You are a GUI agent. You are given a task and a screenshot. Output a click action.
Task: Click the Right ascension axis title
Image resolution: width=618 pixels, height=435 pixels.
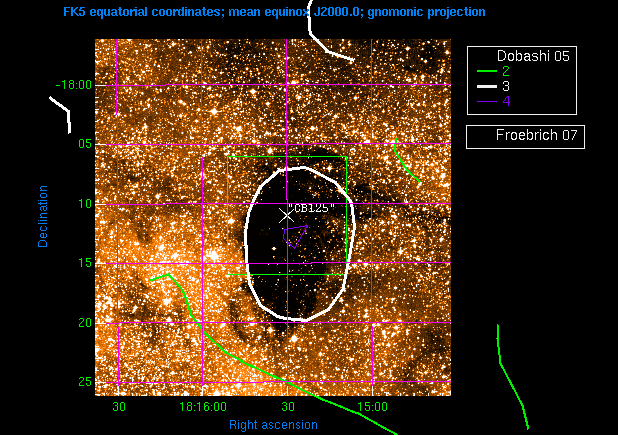[273, 425]
